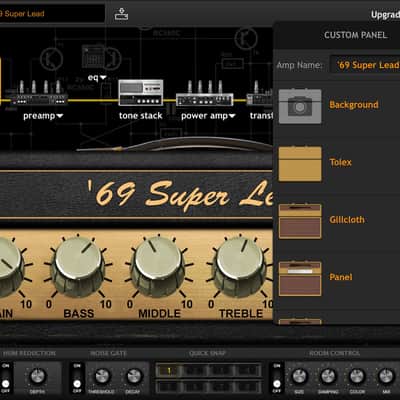Open the Tolex color thumbnail
This screenshot has width=400, height=400.
pos(300,164)
